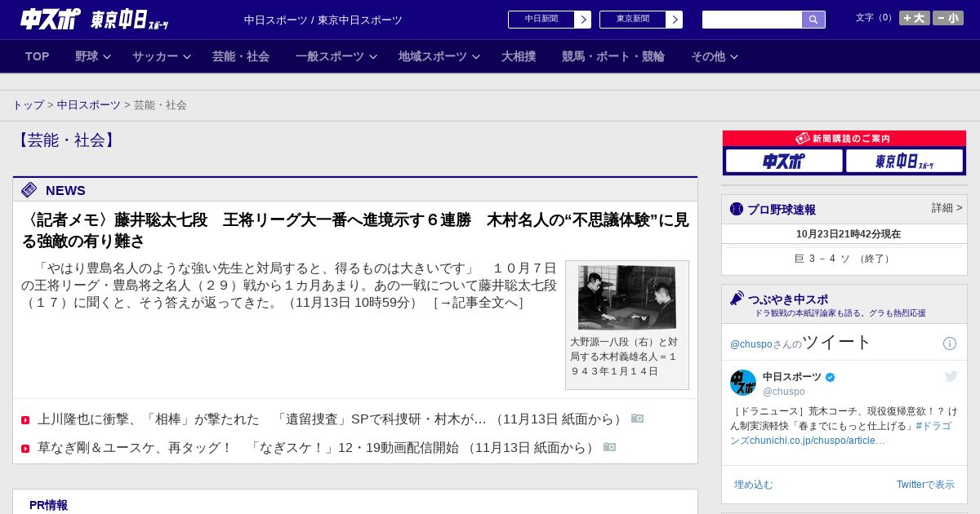Expand the その他 menu dropdown
The width and height of the screenshot is (980, 514).
[x=734, y=56]
